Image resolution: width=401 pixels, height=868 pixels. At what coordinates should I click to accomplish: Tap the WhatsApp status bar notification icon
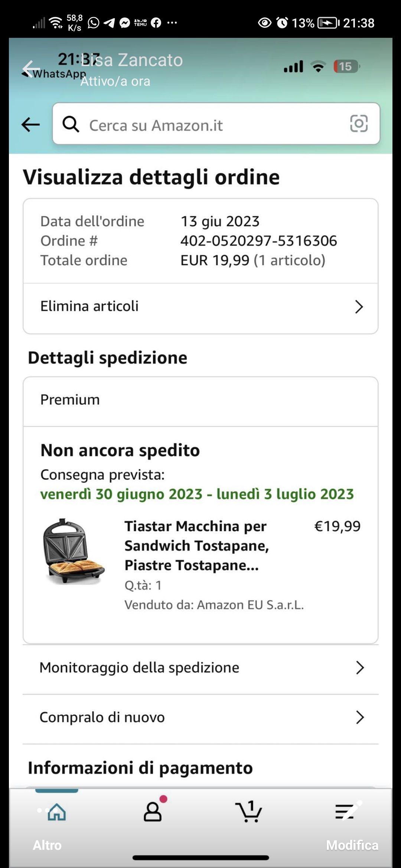click(94, 23)
